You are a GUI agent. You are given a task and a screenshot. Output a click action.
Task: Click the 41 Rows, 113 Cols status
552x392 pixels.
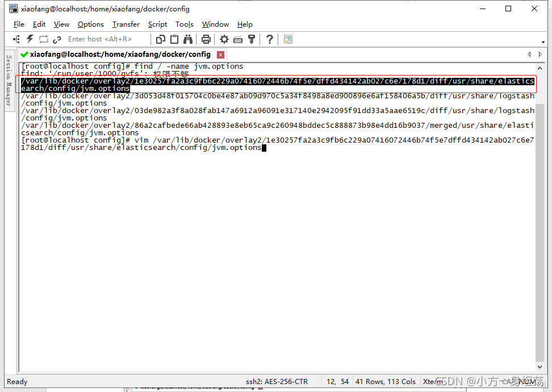[386, 381]
